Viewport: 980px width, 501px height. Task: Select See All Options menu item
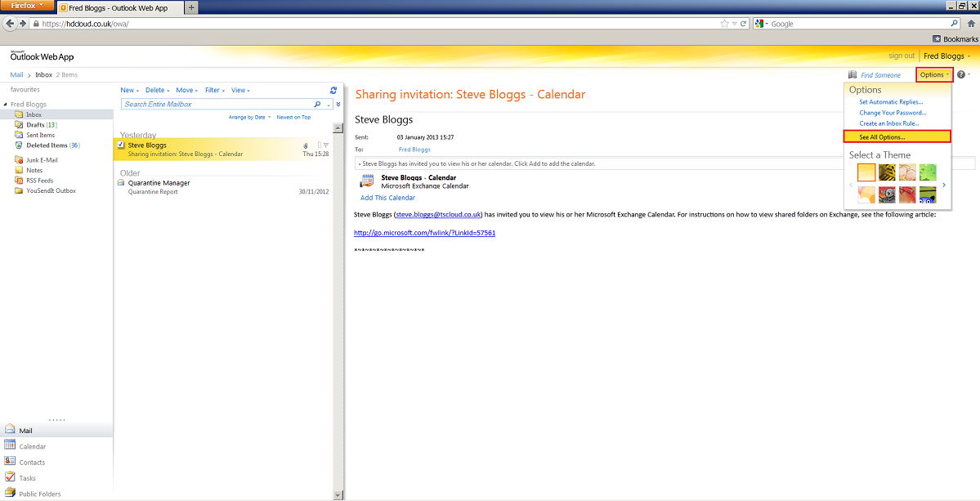coord(897,136)
